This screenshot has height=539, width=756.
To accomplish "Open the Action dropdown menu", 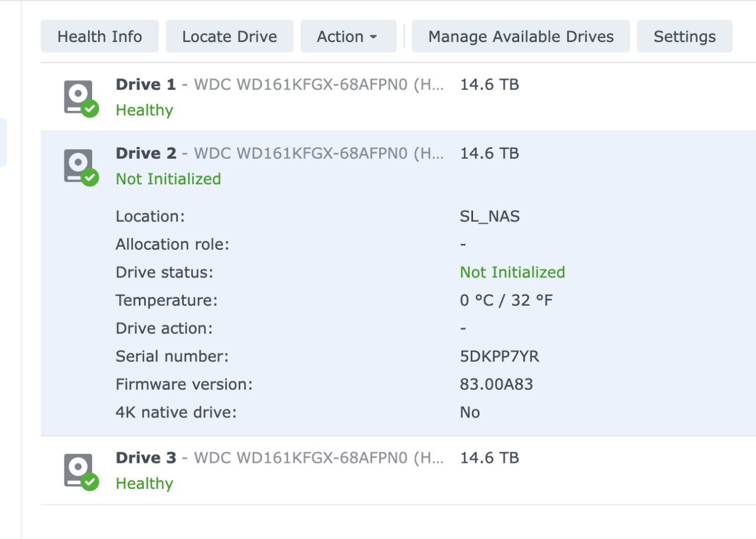I will 348,37.
